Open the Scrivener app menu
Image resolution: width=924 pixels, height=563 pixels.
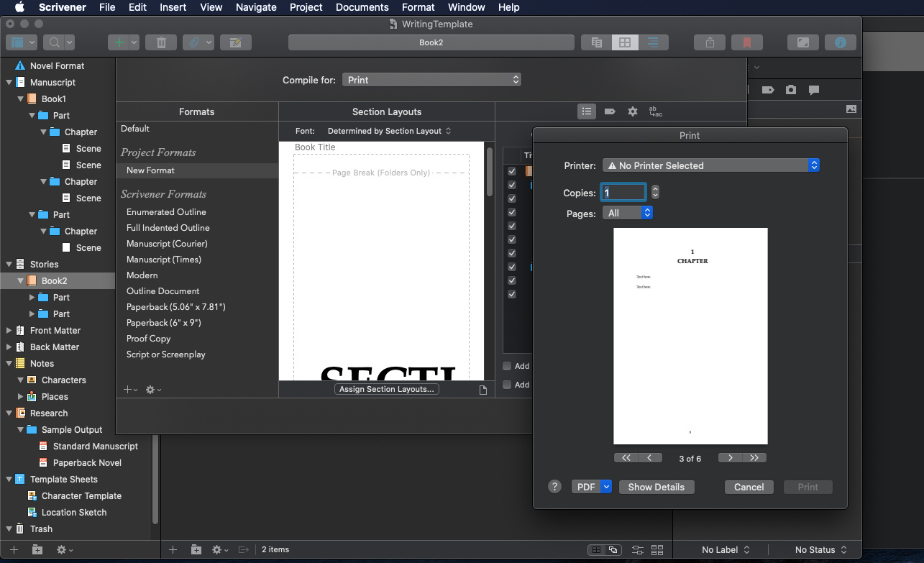click(63, 7)
